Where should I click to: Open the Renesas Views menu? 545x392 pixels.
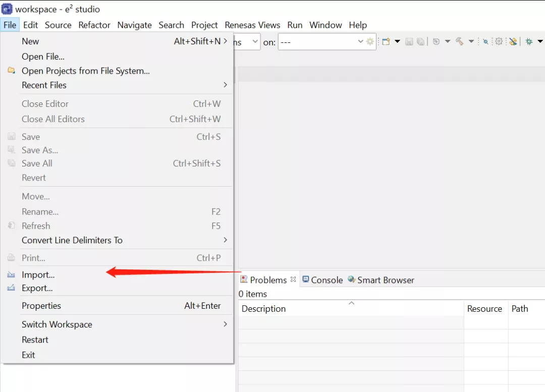coord(252,25)
